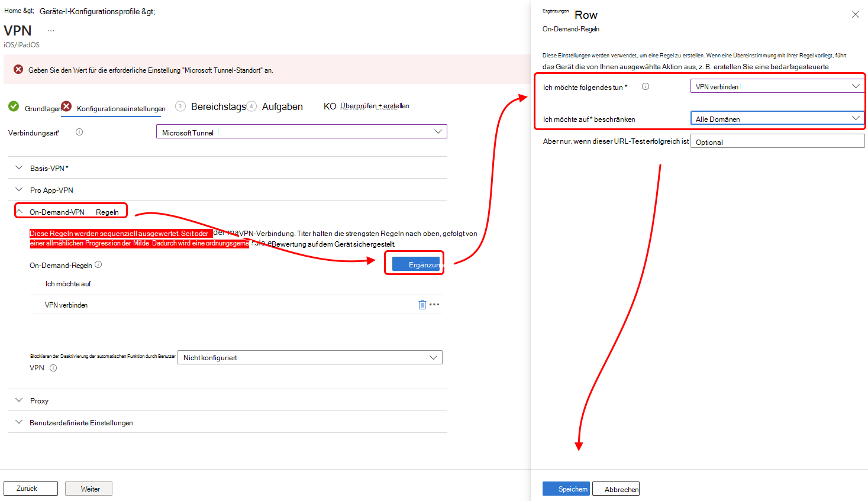
Task: Click the Ich möchte auf column header
Action: point(68,284)
